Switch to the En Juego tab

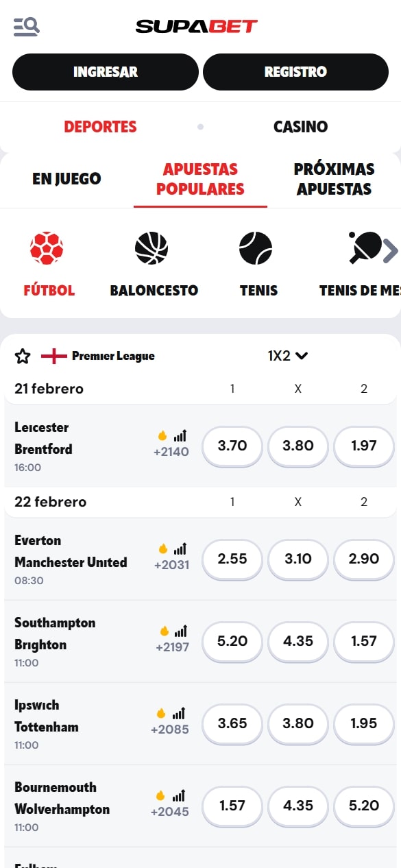(66, 179)
